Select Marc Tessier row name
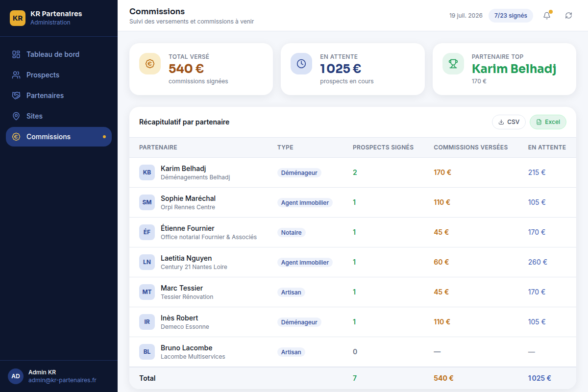 [182, 288]
